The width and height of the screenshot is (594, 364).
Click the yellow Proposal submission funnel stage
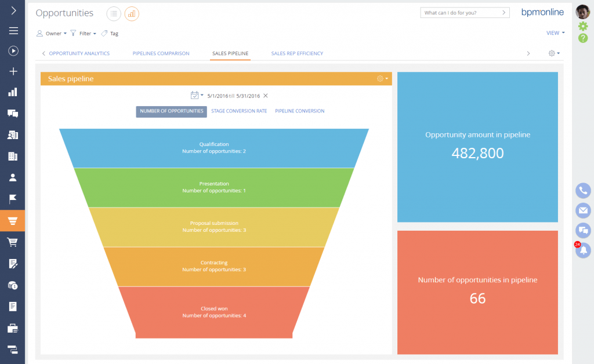(x=214, y=227)
